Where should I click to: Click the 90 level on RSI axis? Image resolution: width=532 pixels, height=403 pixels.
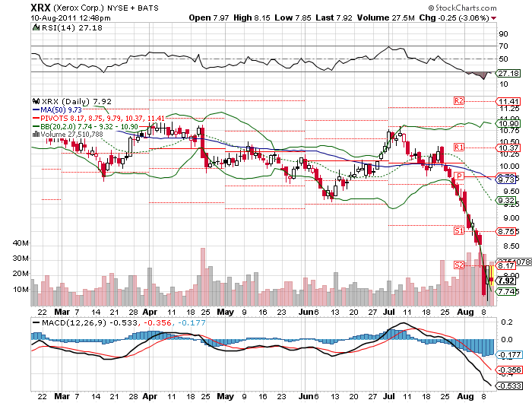pos(503,33)
